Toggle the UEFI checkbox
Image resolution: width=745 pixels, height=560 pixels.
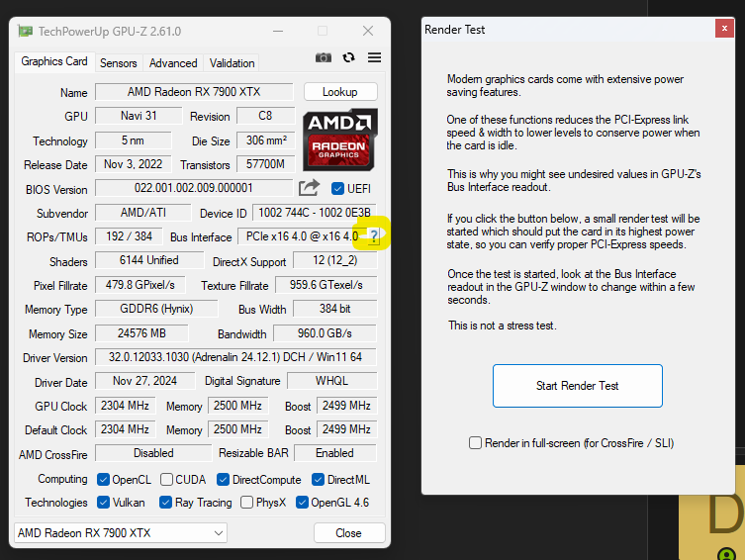(x=337, y=189)
